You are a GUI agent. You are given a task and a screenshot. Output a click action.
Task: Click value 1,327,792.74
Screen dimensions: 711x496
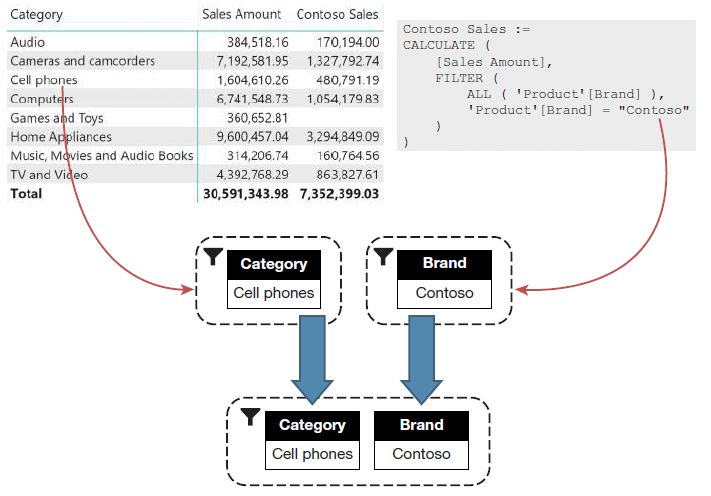point(343,61)
